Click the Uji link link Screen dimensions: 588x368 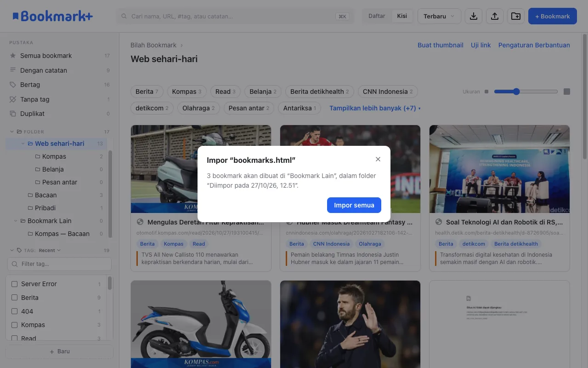coord(481,45)
